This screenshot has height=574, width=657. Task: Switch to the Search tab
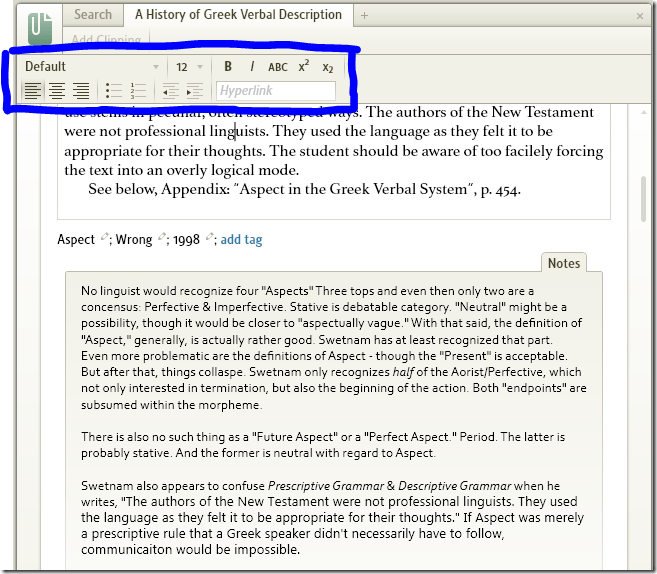93,15
